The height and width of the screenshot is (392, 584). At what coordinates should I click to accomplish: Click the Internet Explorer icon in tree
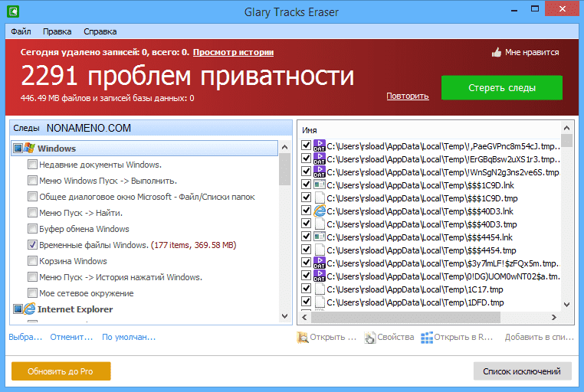pyautogui.click(x=29, y=309)
